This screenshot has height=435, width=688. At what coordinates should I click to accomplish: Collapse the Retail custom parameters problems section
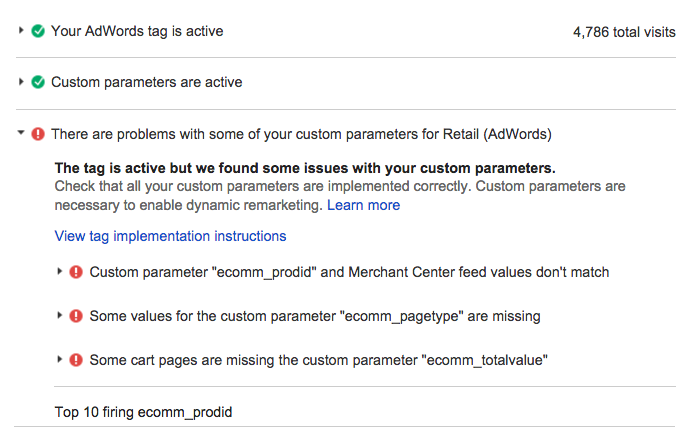click(x=21, y=132)
